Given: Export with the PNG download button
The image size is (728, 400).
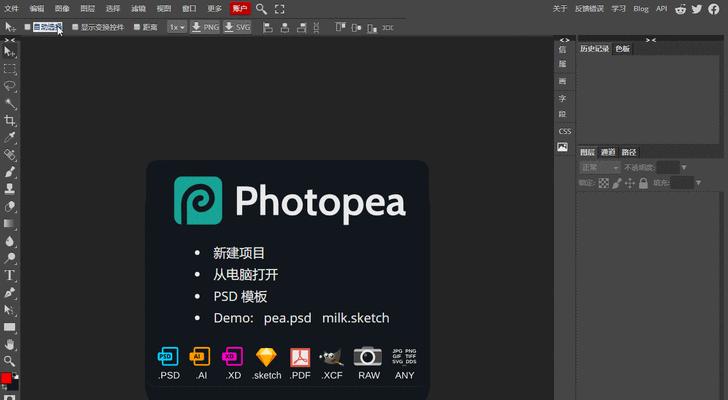Looking at the screenshot, I should click(x=205, y=27).
